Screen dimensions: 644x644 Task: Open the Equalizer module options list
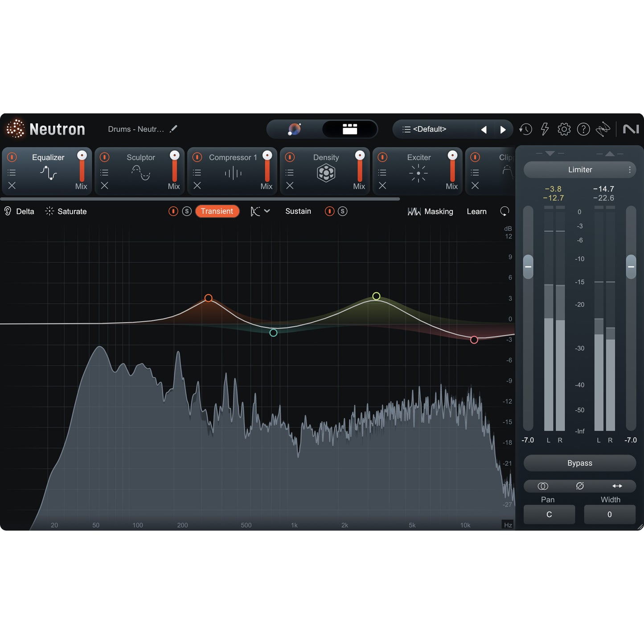[12, 172]
